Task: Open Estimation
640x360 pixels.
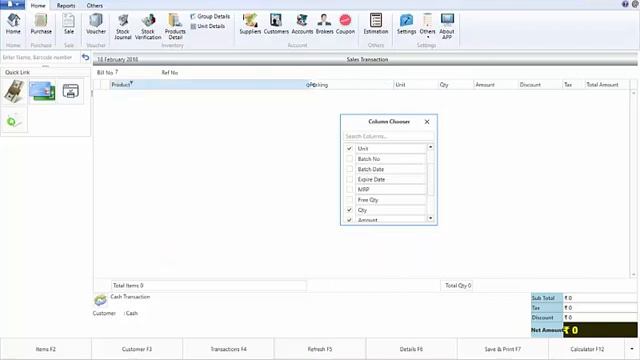Action: pos(376,24)
